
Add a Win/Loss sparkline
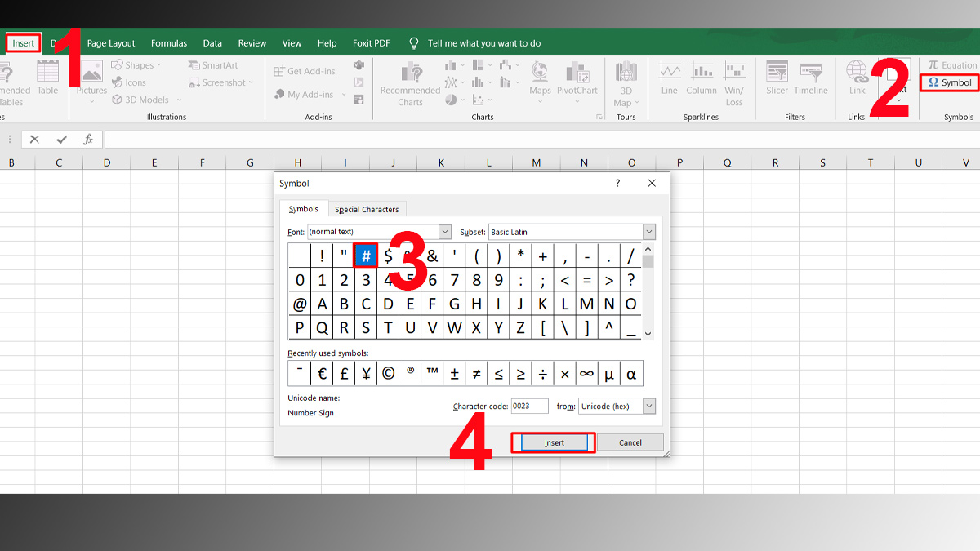coord(734,82)
